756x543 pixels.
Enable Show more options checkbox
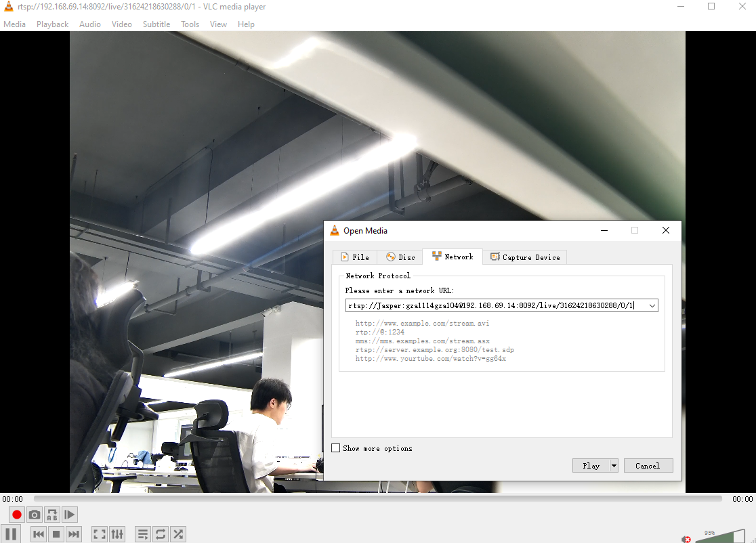[x=336, y=448]
